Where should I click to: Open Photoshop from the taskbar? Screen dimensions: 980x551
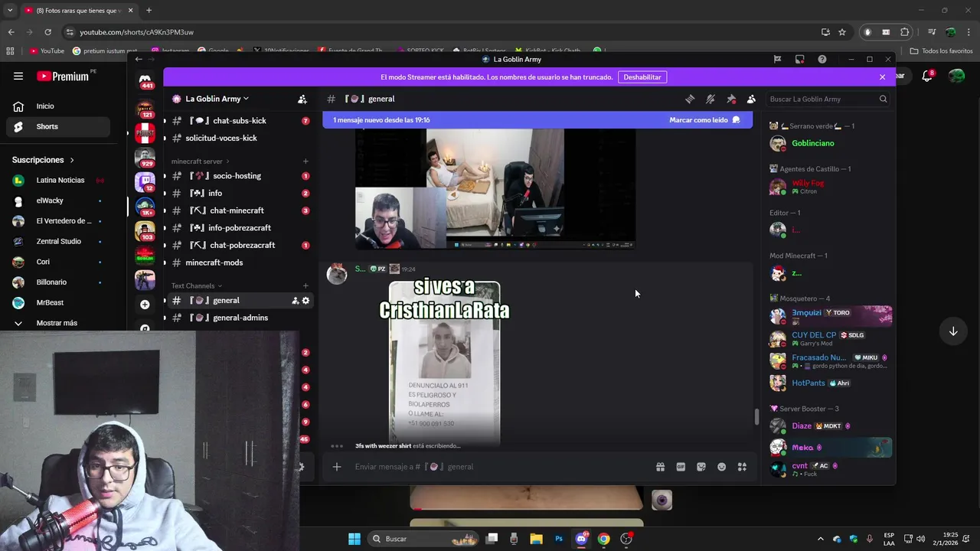(x=559, y=539)
